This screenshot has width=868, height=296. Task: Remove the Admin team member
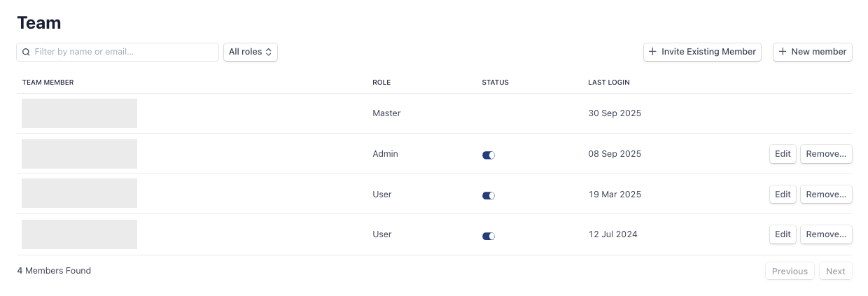pos(826,154)
